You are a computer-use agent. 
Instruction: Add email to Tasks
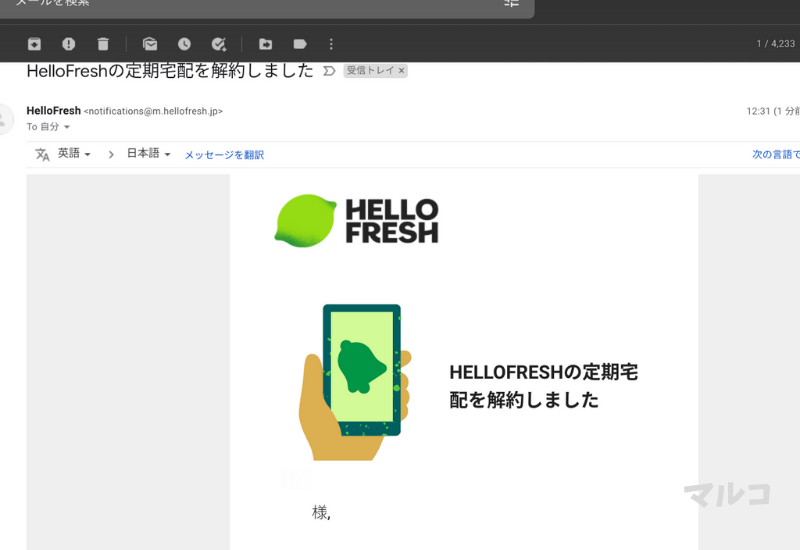click(x=218, y=44)
